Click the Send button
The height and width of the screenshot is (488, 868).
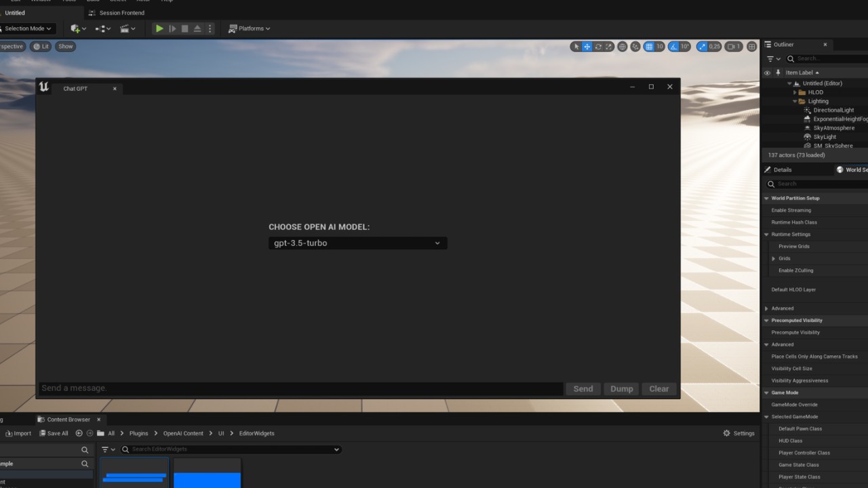coord(583,389)
